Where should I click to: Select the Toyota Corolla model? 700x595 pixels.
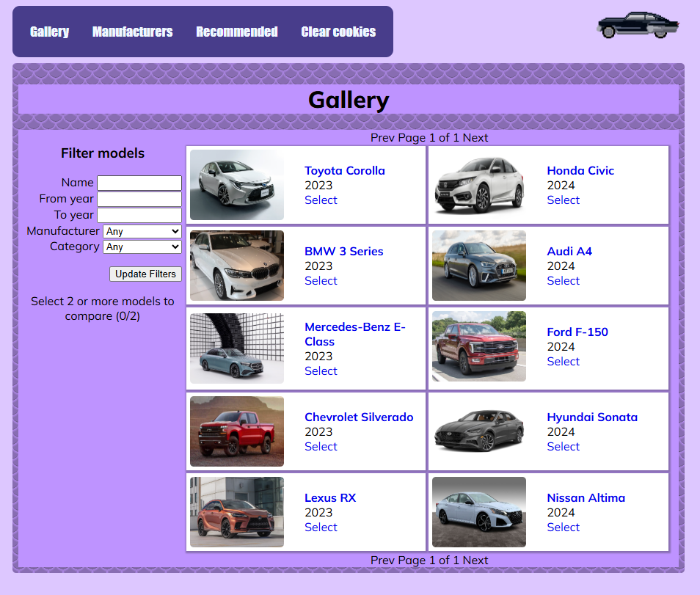coord(321,200)
